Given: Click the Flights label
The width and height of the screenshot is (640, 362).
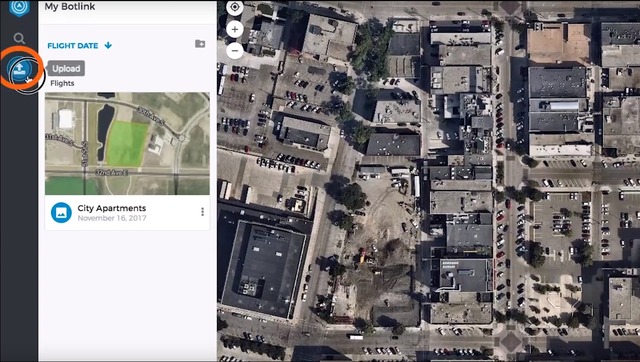Looking at the screenshot, I should tap(62, 83).
